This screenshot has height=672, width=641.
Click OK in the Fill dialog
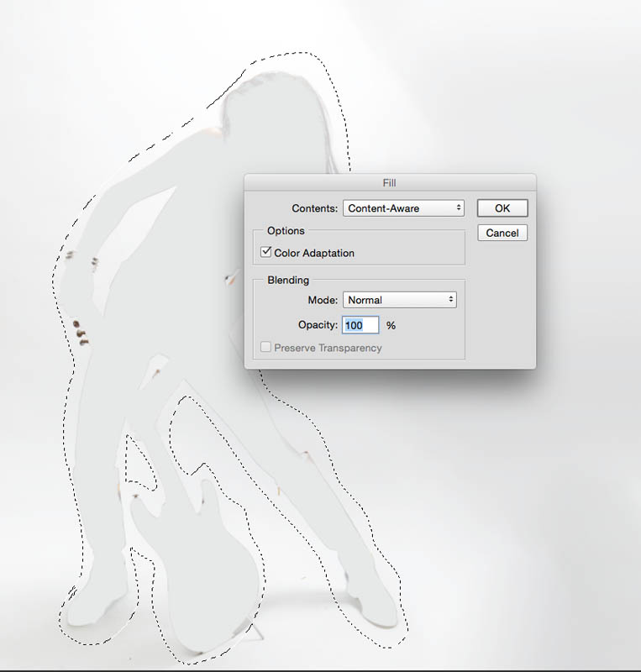(502, 208)
